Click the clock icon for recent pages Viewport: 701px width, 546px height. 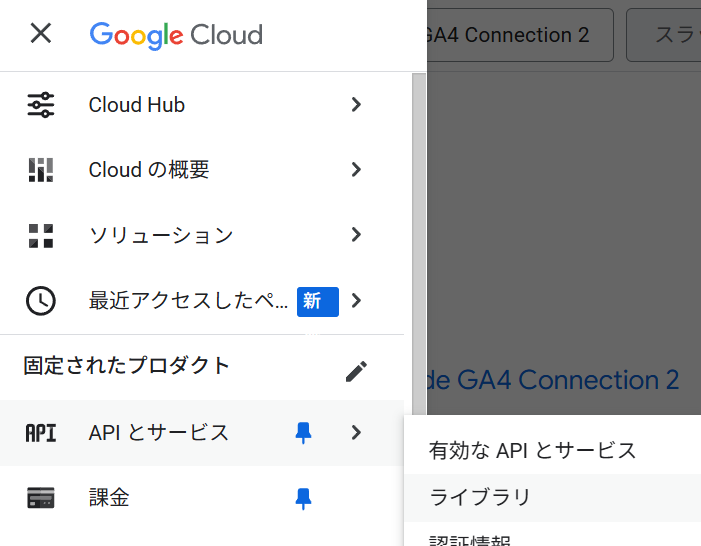click(x=41, y=301)
